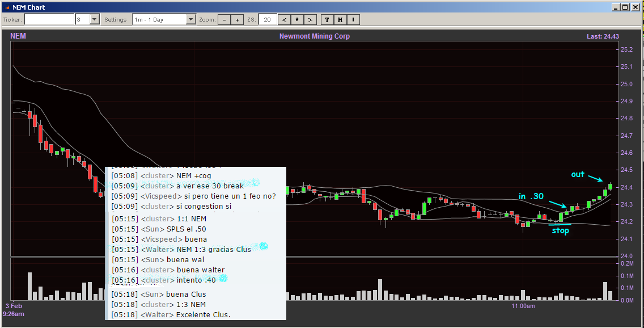Click the star '*' button in toolbar
This screenshot has height=328, width=644.
(297, 20)
